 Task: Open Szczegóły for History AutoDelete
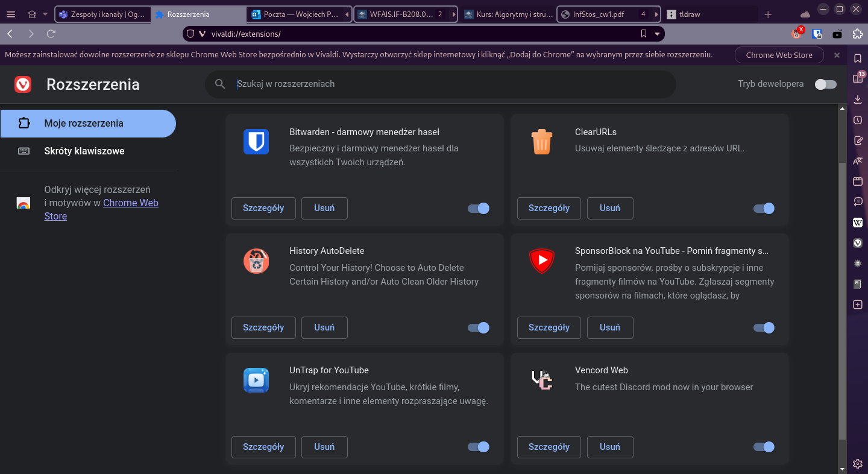pos(263,327)
